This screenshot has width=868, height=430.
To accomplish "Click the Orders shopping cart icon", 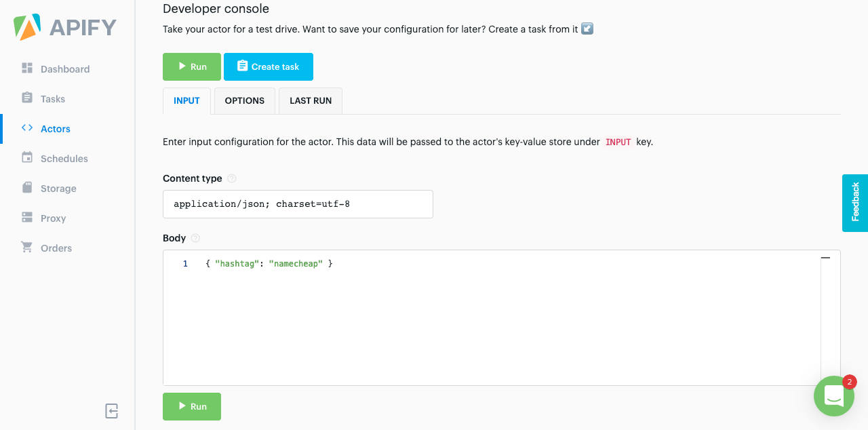I will pyautogui.click(x=27, y=248).
